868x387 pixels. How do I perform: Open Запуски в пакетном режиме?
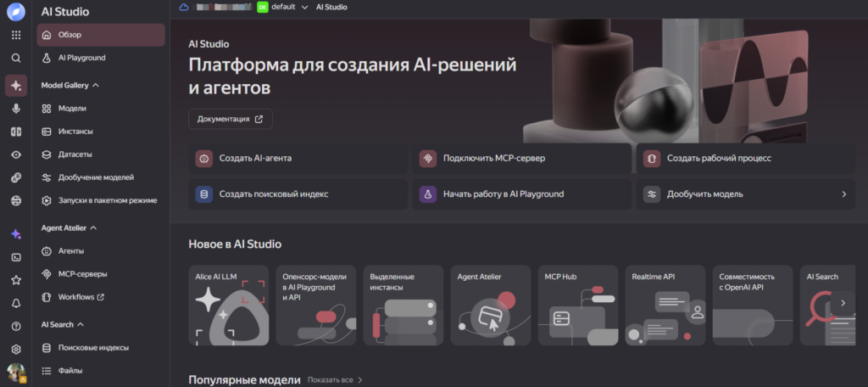101,200
